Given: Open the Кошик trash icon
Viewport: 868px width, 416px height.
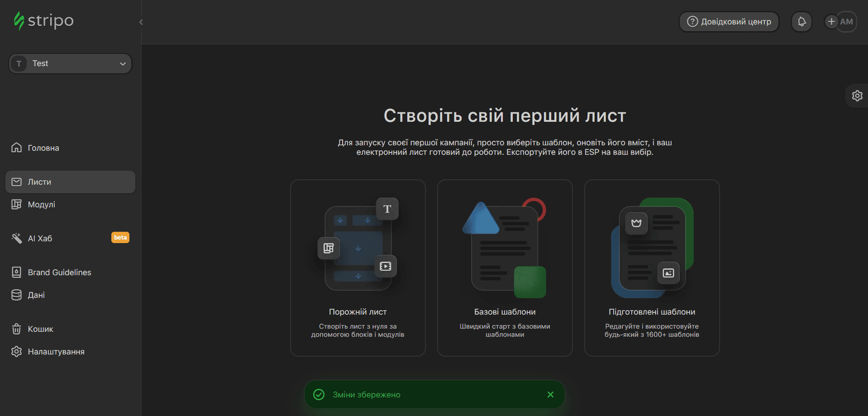Looking at the screenshot, I should [x=16, y=329].
